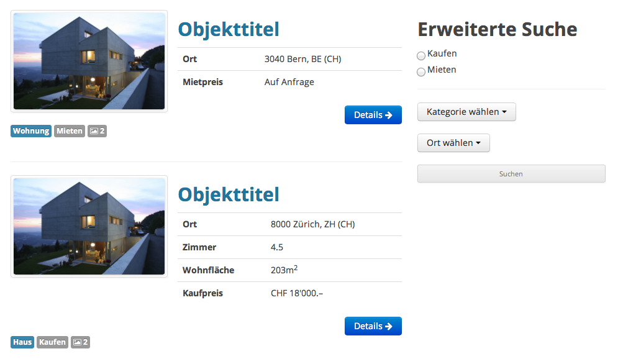Expand the Ort wählen dropdown
The height and width of the screenshot is (364, 618).
coord(453,143)
